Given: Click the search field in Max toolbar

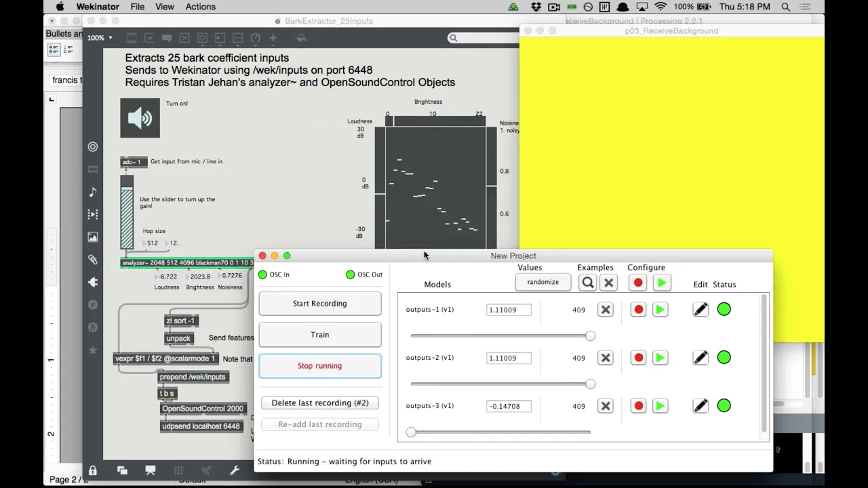Looking at the screenshot, I should pyautogui.click(x=483, y=38).
